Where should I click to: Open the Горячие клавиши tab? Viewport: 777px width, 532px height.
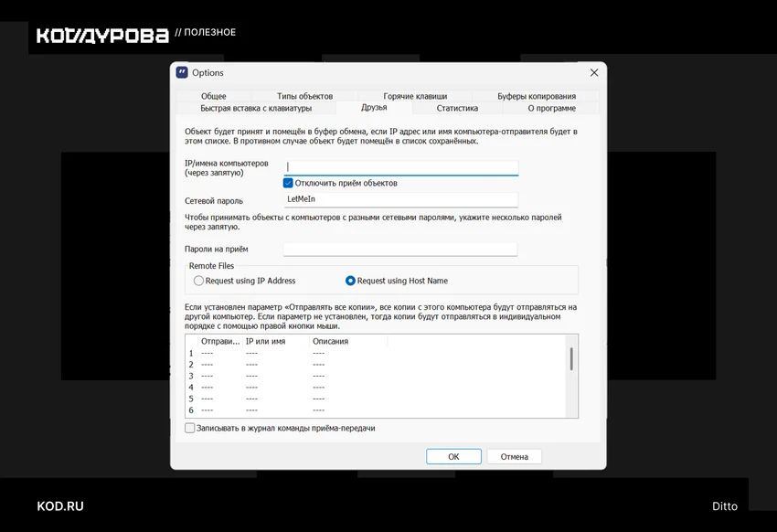(x=415, y=96)
